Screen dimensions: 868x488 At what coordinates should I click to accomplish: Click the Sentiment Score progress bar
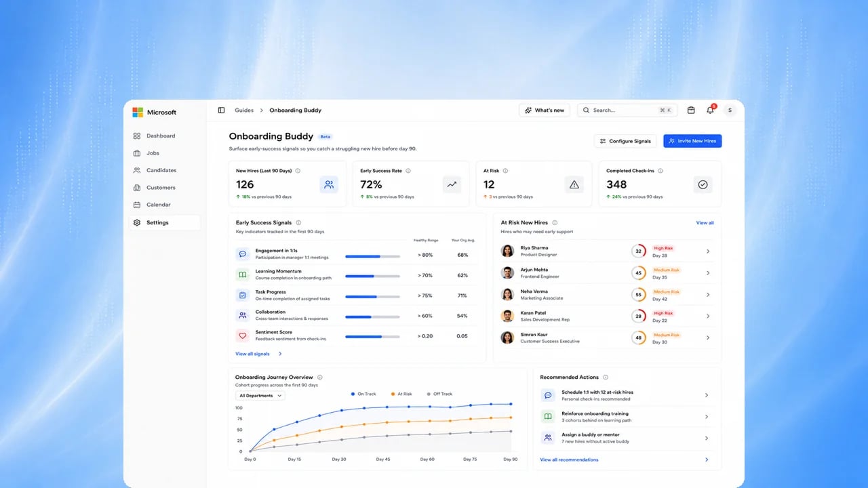pyautogui.click(x=372, y=337)
